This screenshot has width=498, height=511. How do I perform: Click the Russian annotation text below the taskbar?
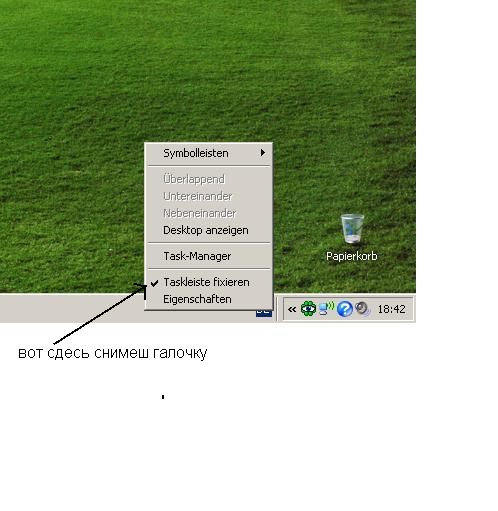pyautogui.click(x=113, y=353)
